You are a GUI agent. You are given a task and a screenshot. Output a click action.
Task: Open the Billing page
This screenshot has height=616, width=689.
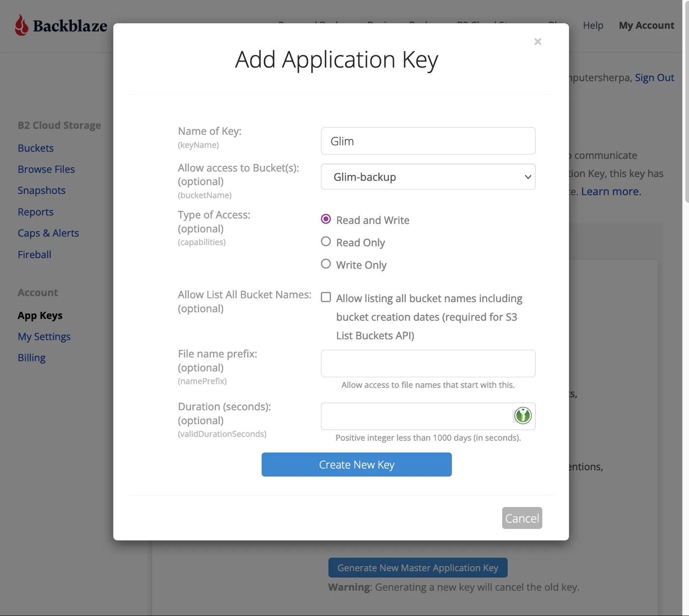pos(31,357)
